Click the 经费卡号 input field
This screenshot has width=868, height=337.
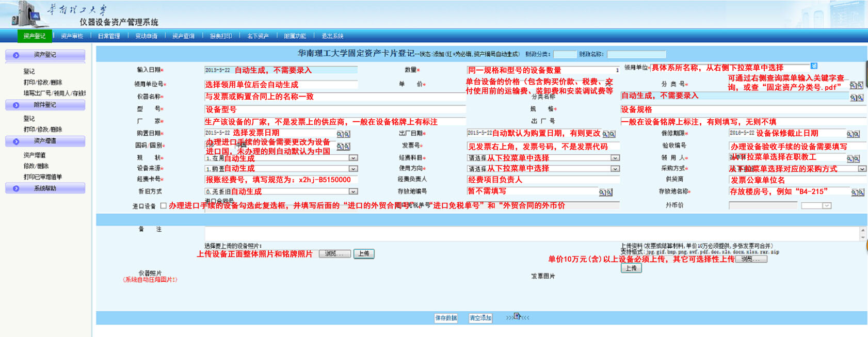[x=281, y=180]
